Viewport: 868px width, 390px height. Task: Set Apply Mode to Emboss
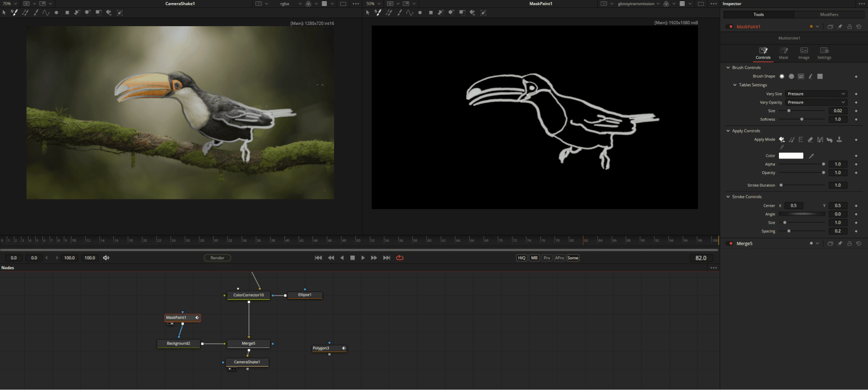801,140
